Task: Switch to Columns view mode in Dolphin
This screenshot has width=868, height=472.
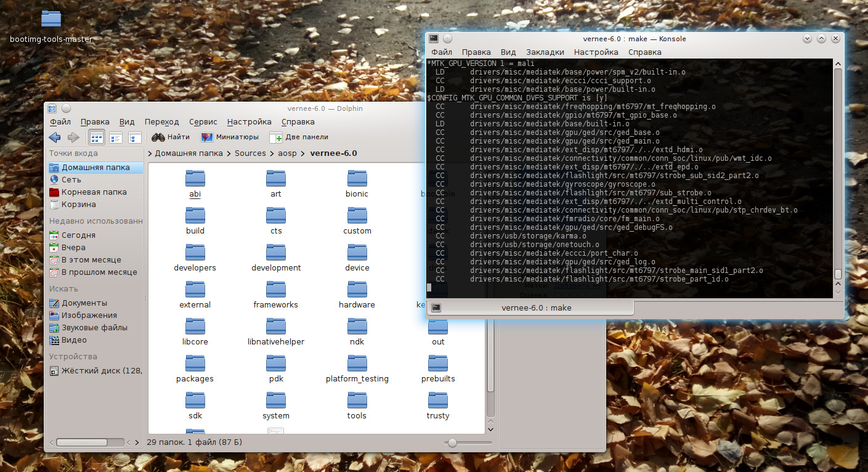Action: click(x=135, y=137)
